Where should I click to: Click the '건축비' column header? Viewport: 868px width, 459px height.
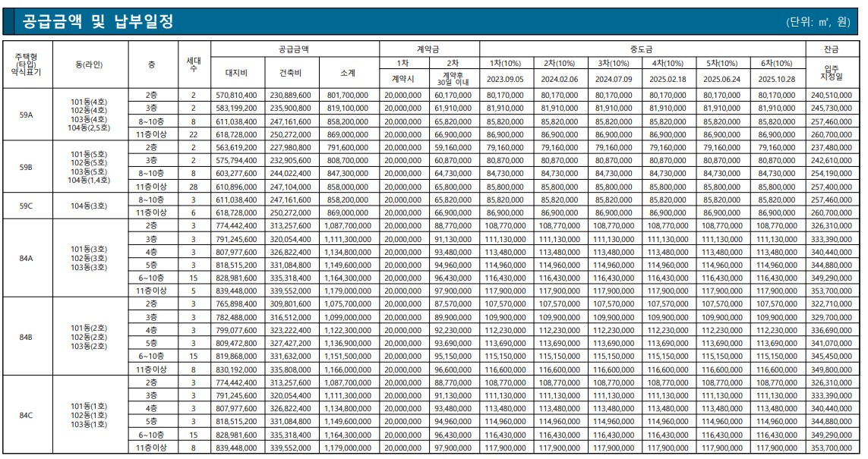[291, 72]
